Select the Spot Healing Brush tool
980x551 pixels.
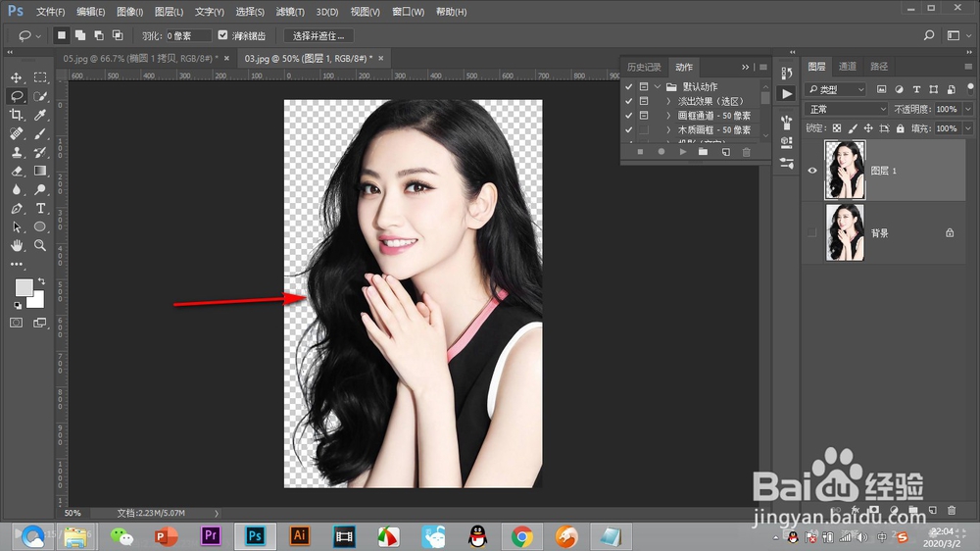[17, 134]
